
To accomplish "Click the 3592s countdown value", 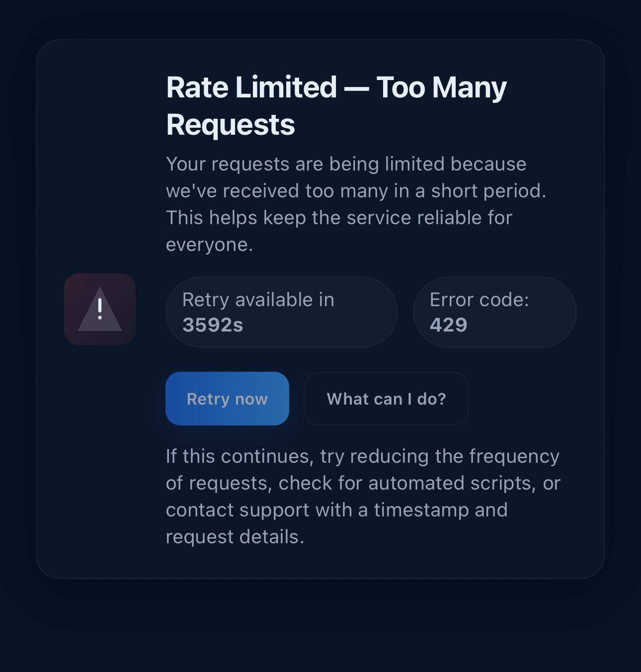I will [x=213, y=325].
